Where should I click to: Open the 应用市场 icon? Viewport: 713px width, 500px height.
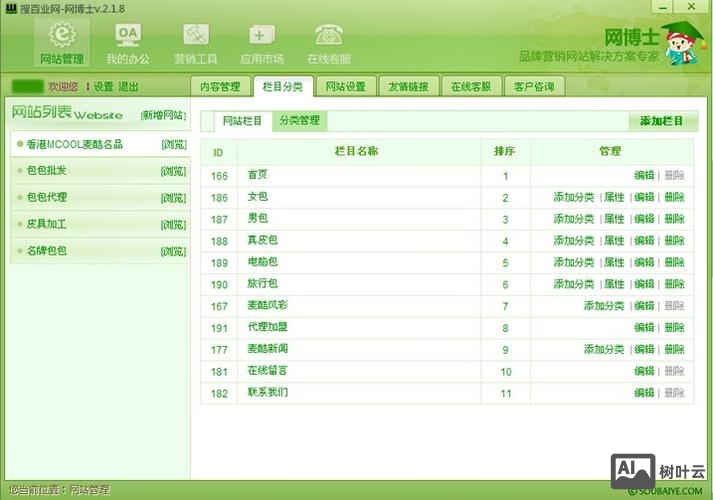(262, 43)
